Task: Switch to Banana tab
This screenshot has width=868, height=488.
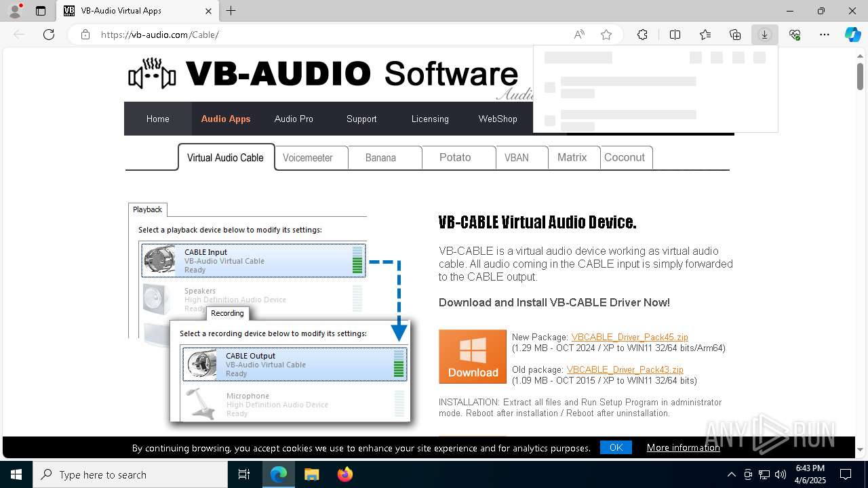Action: (384, 157)
